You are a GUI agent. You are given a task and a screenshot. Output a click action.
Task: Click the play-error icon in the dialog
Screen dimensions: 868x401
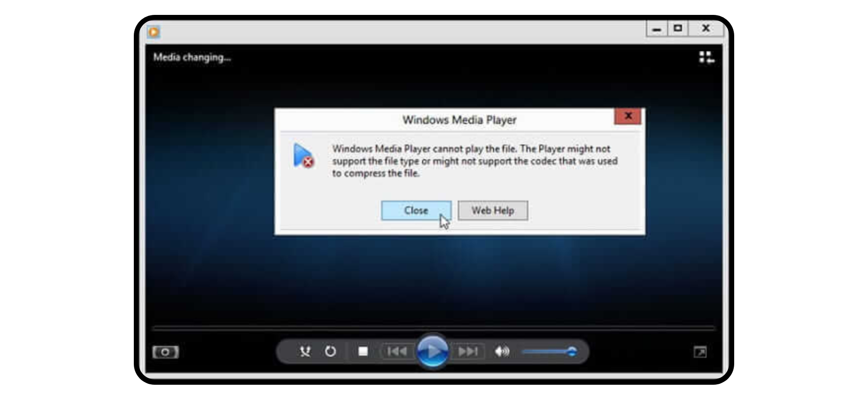303,156
